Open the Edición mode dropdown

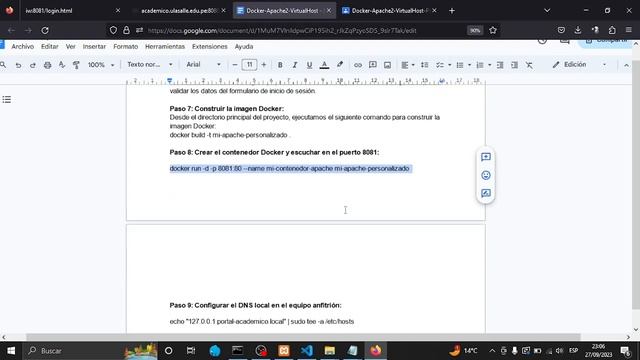579,64
